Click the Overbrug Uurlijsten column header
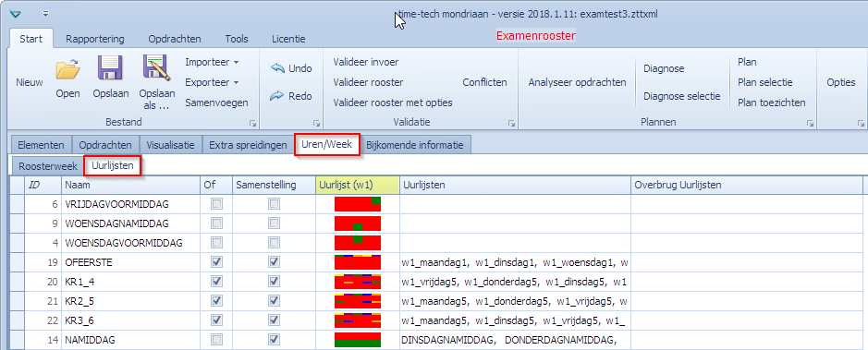868x350 pixels. pos(747,186)
